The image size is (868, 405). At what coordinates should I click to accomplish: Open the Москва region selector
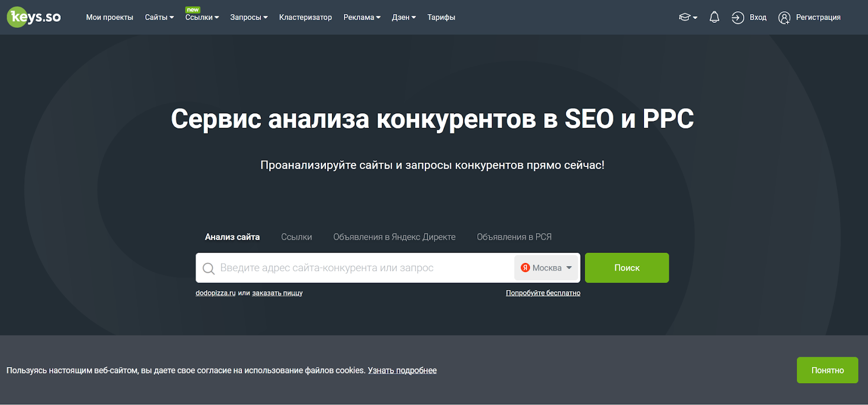click(x=547, y=268)
